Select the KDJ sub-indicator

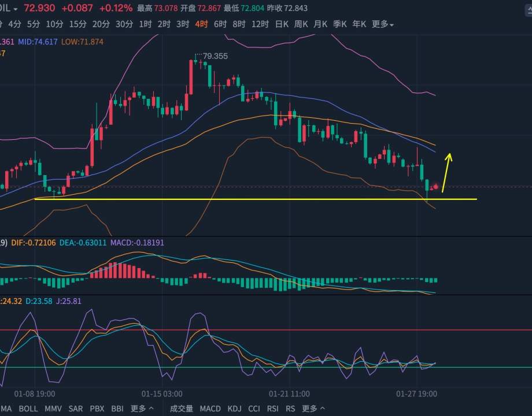[x=234, y=408]
